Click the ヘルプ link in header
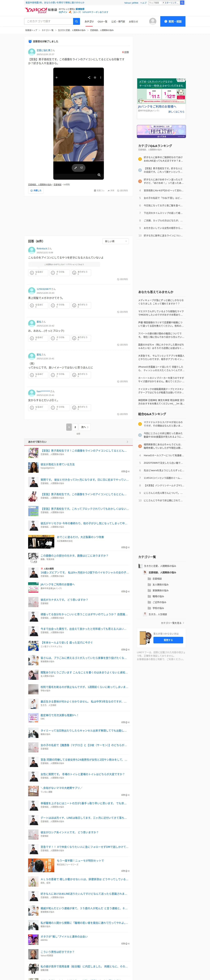This screenshot has height=980, width=210. tap(143, 3)
